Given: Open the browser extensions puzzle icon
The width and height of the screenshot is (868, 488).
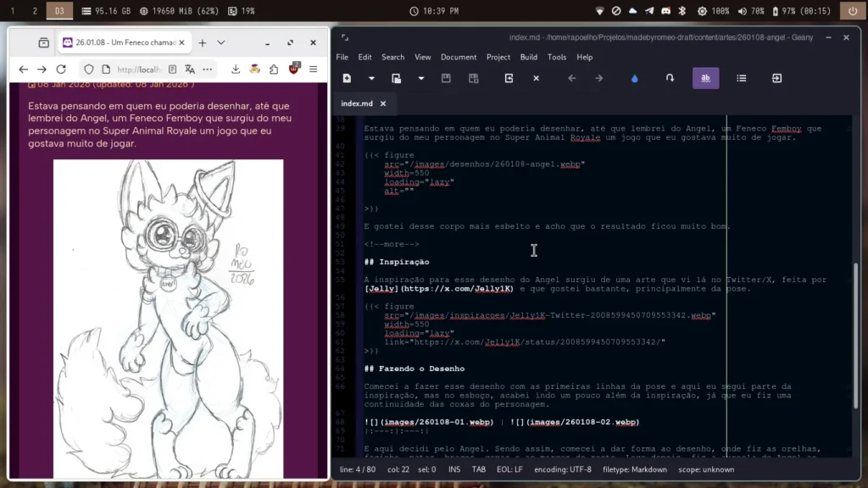Looking at the screenshot, I should [274, 69].
